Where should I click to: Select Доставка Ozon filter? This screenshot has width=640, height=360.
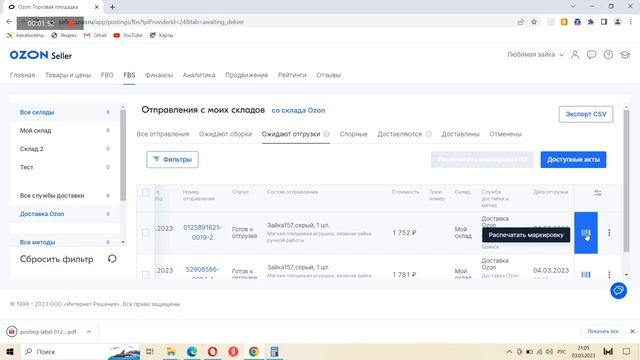coord(42,214)
